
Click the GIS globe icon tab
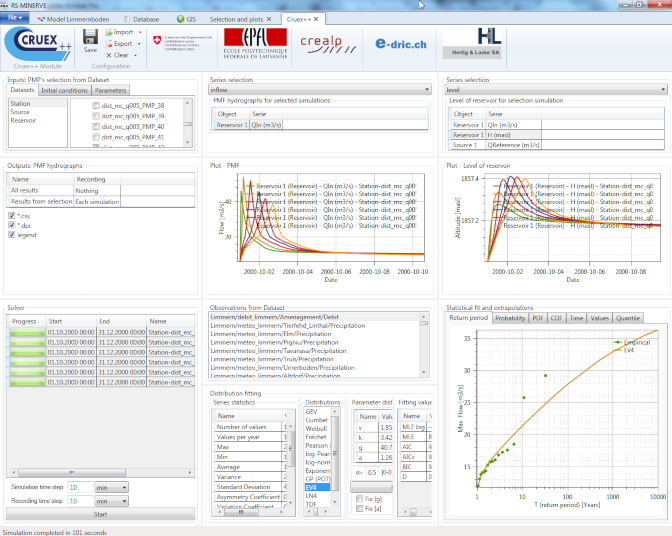pyautogui.click(x=180, y=19)
